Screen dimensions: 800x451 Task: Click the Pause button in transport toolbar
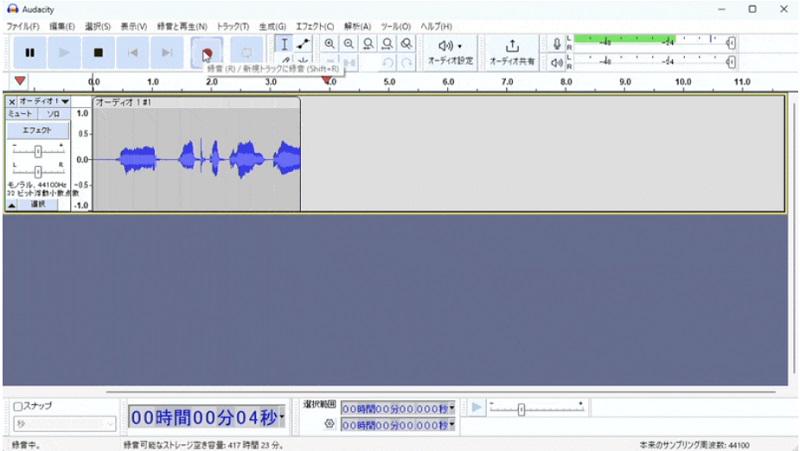[x=30, y=52]
